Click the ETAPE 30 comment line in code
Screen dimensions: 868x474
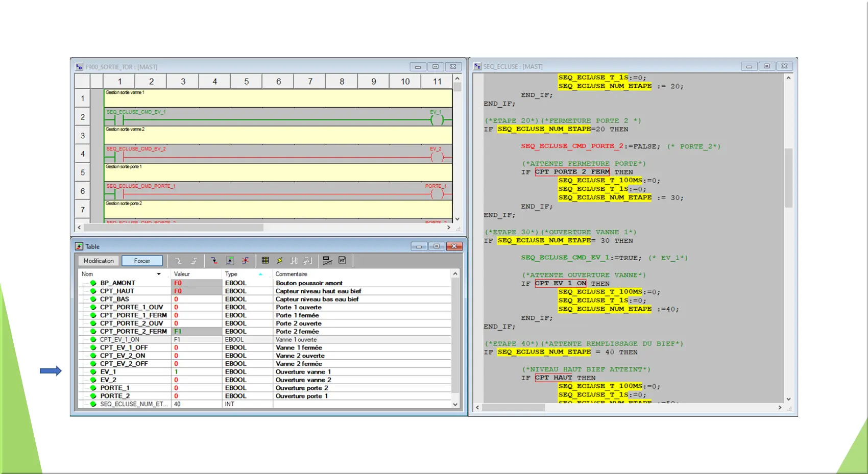[561, 232]
